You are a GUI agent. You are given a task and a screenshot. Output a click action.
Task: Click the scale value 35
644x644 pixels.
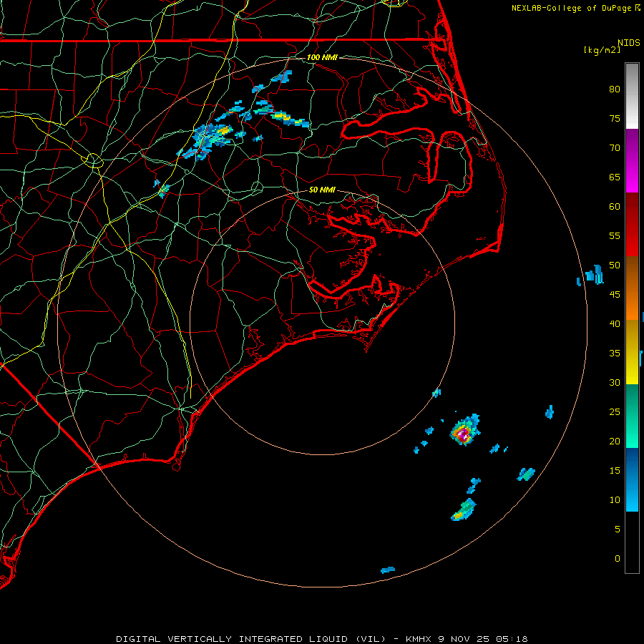point(615,353)
